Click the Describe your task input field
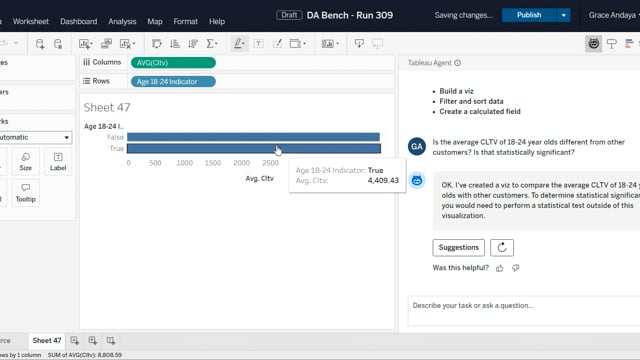Viewport: 640px width, 360px height. tap(524, 311)
